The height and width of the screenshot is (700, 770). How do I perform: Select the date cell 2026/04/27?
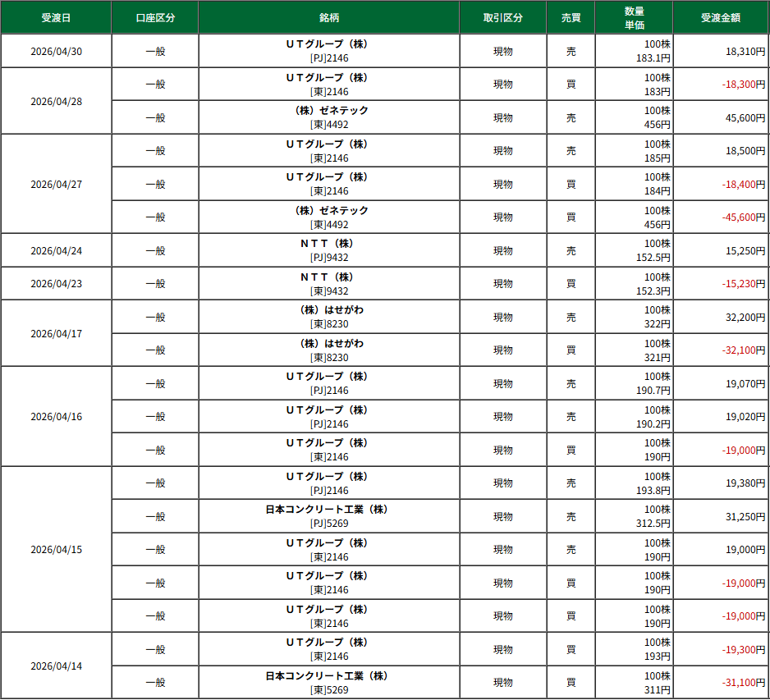pos(56,184)
